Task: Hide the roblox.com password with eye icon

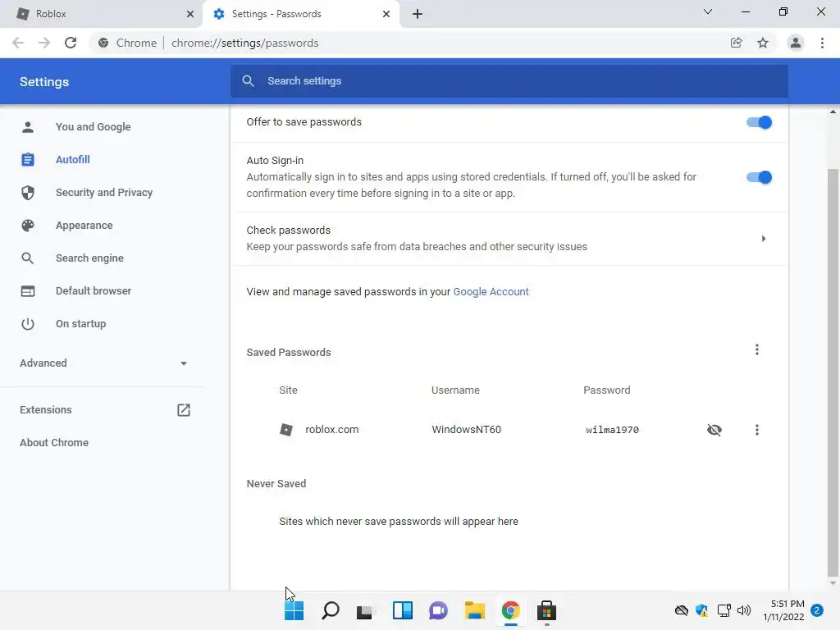Action: coord(714,430)
